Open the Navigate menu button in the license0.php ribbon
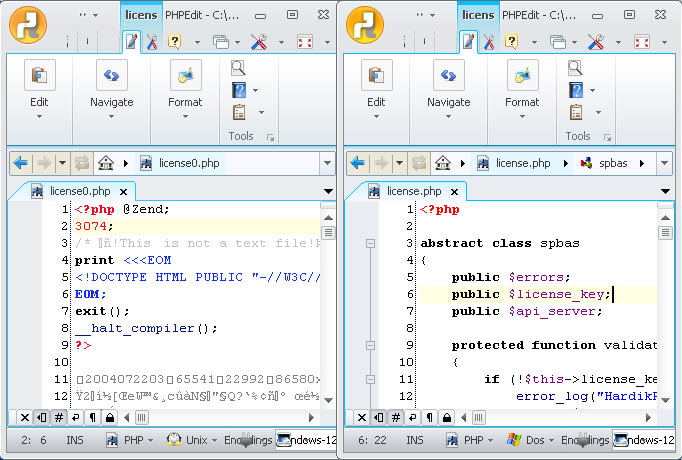682x460 pixels. point(112,90)
